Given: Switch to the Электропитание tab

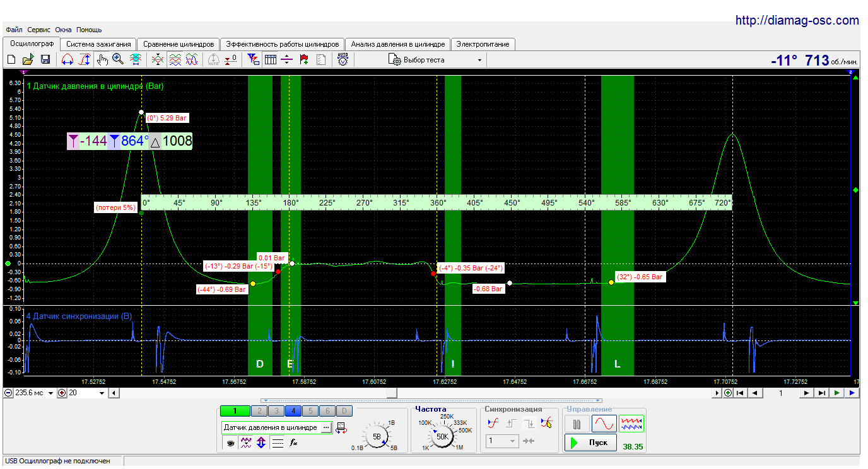Looking at the screenshot, I should (x=483, y=44).
